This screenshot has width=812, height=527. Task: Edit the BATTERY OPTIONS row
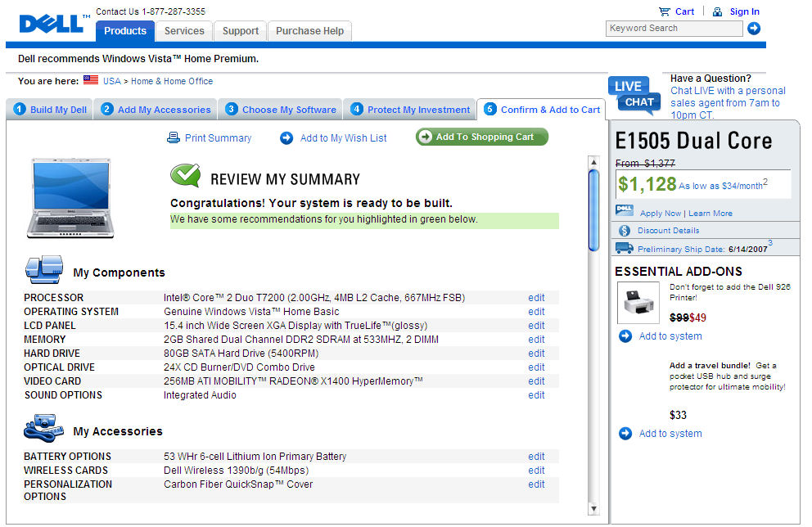(x=536, y=457)
